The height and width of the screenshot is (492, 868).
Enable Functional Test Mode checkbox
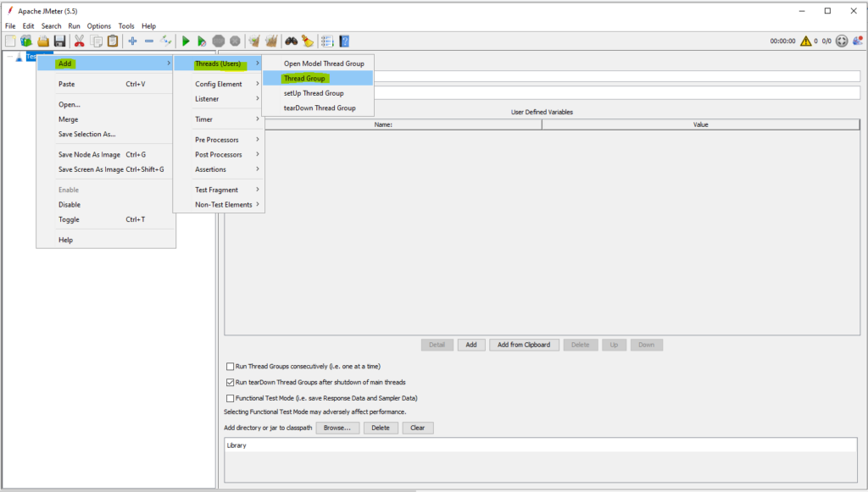(x=230, y=398)
